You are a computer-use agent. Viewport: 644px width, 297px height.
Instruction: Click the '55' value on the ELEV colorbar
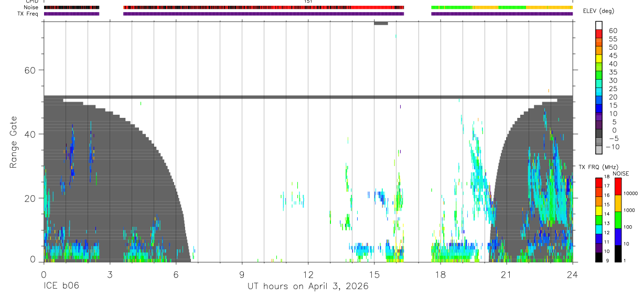613,39
